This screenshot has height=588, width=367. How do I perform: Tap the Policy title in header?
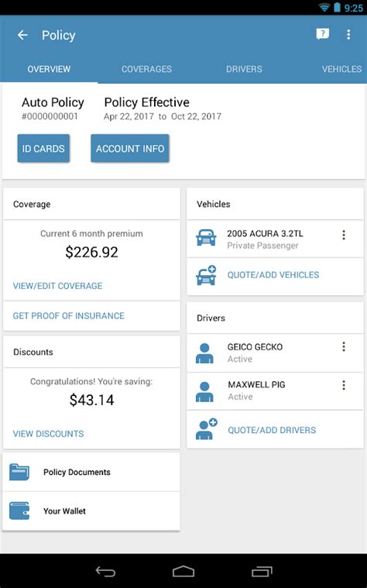(x=59, y=36)
